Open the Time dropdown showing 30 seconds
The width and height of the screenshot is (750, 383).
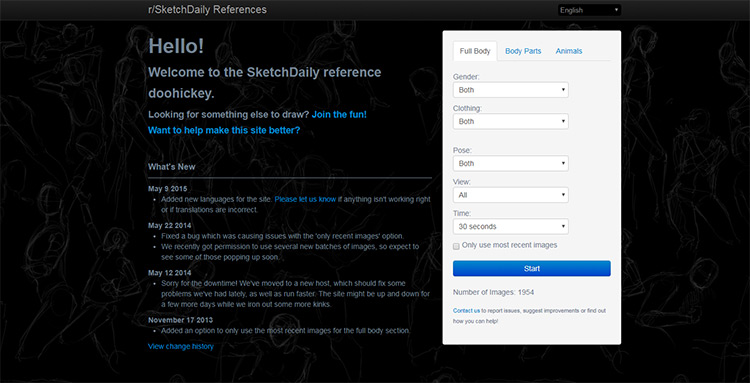tap(510, 227)
